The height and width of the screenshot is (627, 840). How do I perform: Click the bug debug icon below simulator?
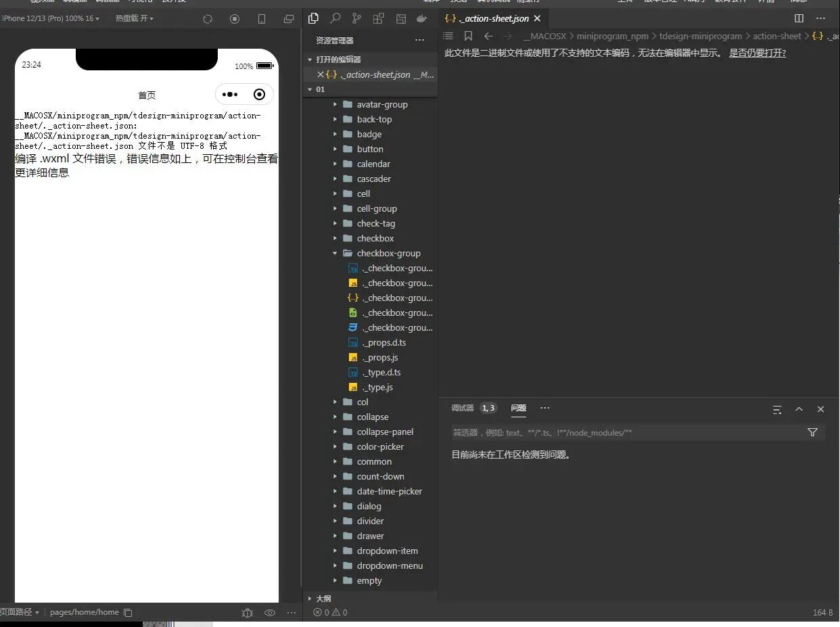pyautogui.click(x=248, y=612)
